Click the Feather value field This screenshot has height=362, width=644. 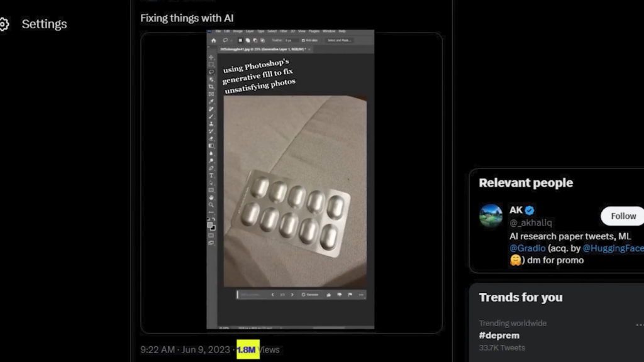click(292, 40)
